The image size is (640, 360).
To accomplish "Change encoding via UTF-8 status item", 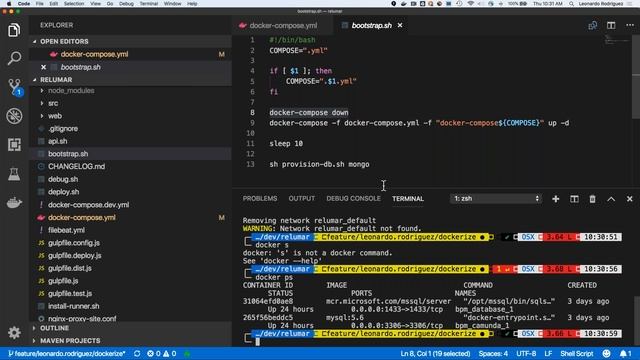I will pyautogui.click(x=526, y=353).
